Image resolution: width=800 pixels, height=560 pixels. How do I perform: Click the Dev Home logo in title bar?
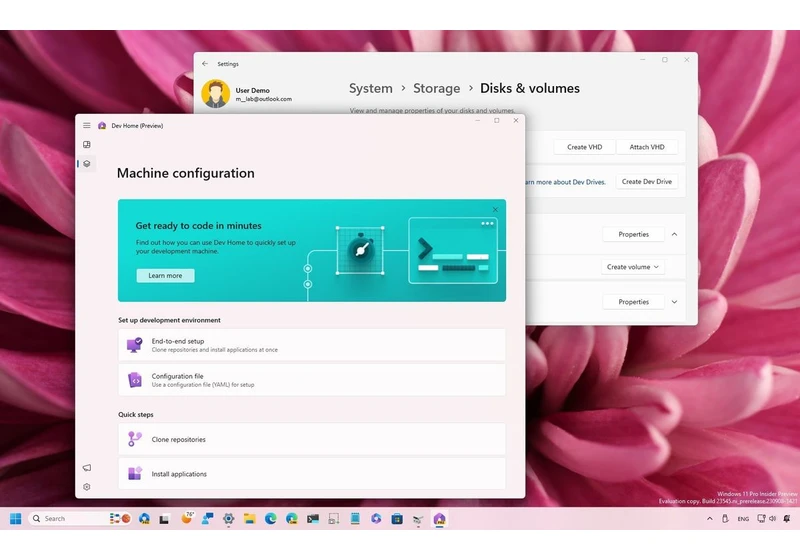pyautogui.click(x=102, y=125)
